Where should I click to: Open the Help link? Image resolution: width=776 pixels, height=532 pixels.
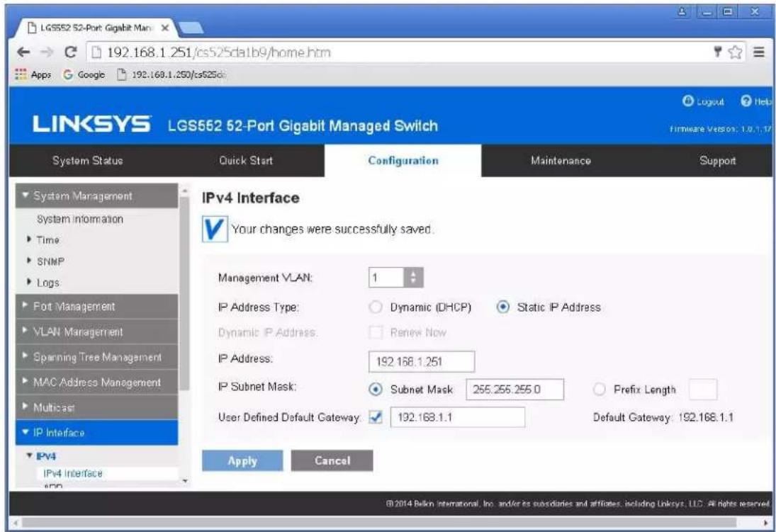(x=755, y=101)
